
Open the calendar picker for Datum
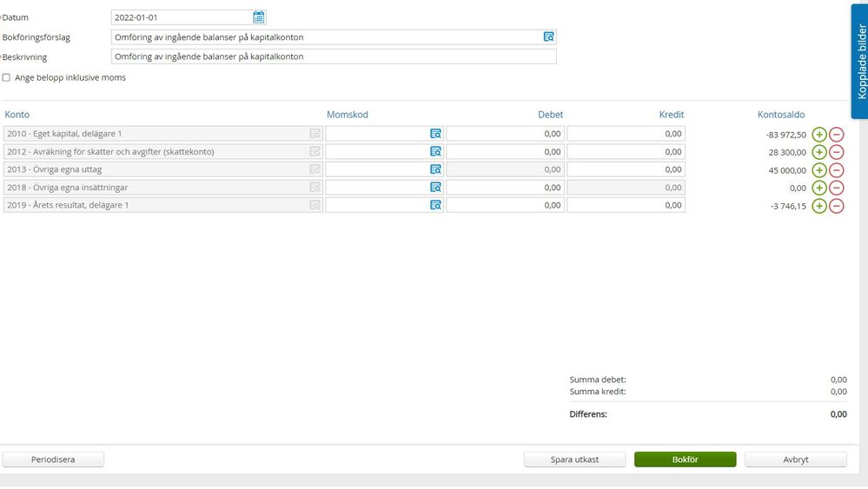258,17
